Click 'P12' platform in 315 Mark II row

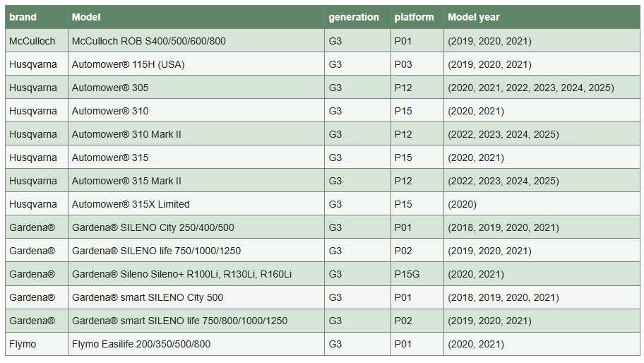pyautogui.click(x=417, y=181)
